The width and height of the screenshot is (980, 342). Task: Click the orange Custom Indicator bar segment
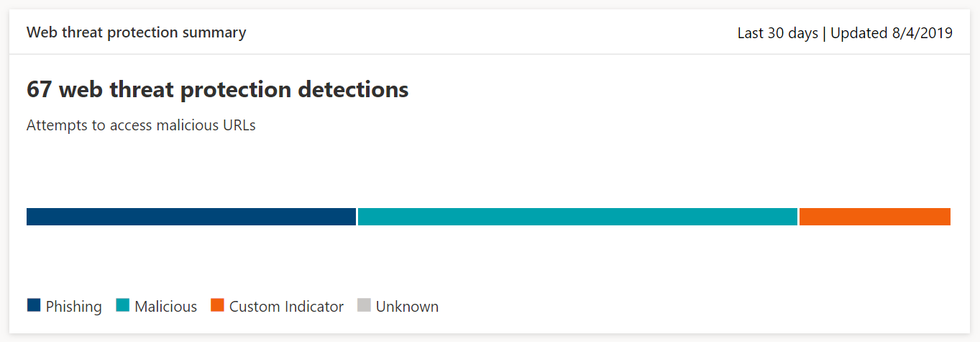[875, 217]
